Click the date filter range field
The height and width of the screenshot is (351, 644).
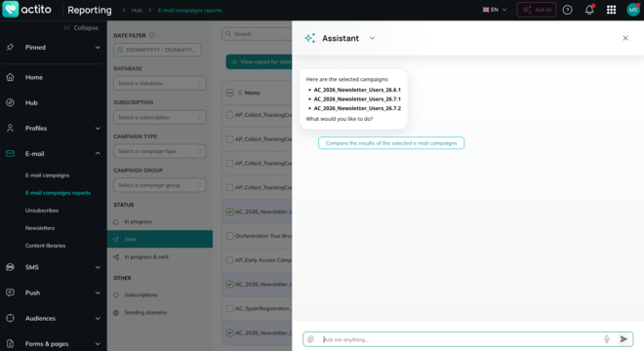pos(158,50)
